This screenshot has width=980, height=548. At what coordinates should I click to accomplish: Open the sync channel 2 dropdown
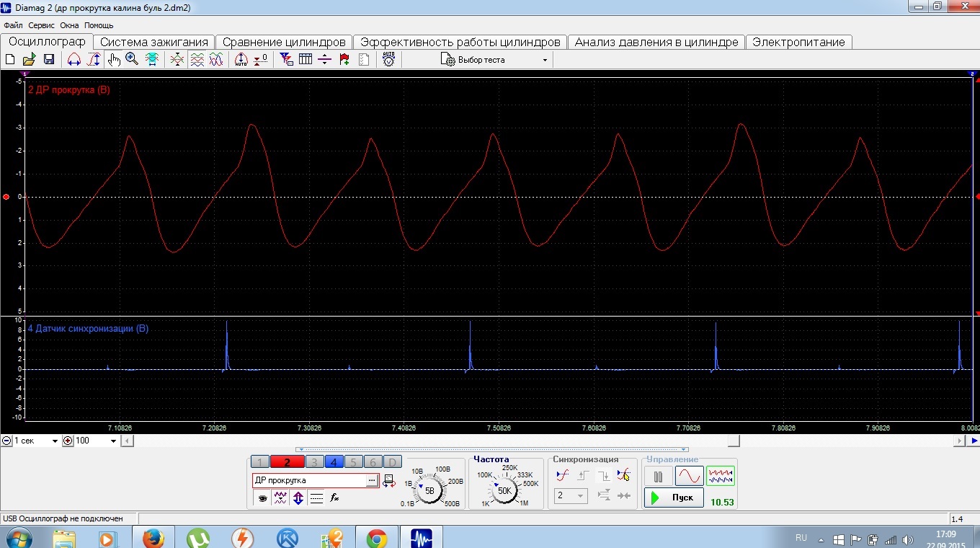[x=570, y=496]
